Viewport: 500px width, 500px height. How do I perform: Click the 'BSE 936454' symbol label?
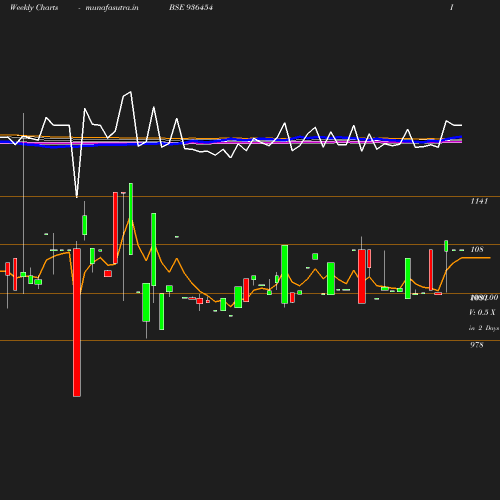click(191, 7)
